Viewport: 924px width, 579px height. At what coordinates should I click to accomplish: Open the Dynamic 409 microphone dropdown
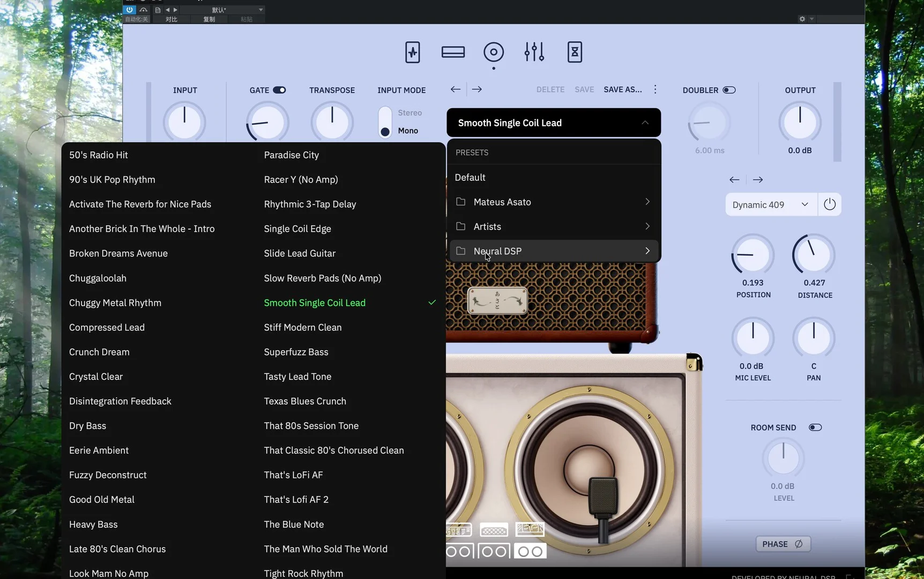(x=770, y=205)
